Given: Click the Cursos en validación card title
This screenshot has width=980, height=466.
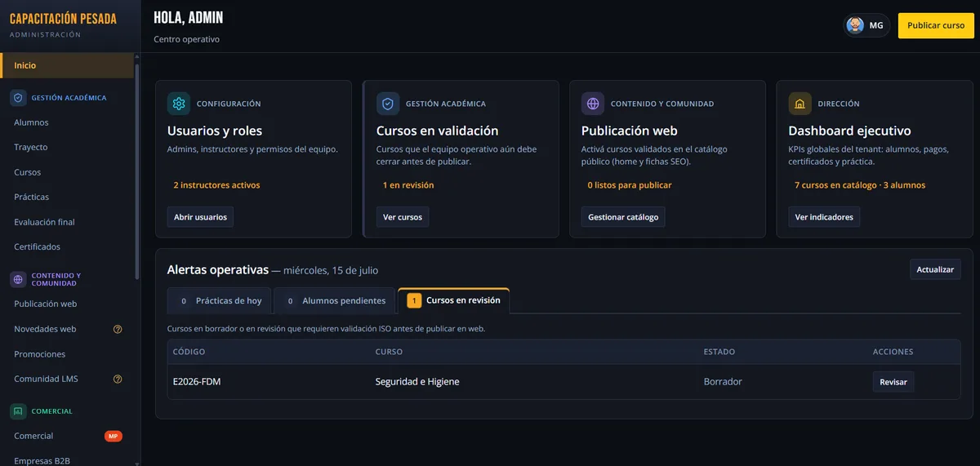Looking at the screenshot, I should pos(437,131).
